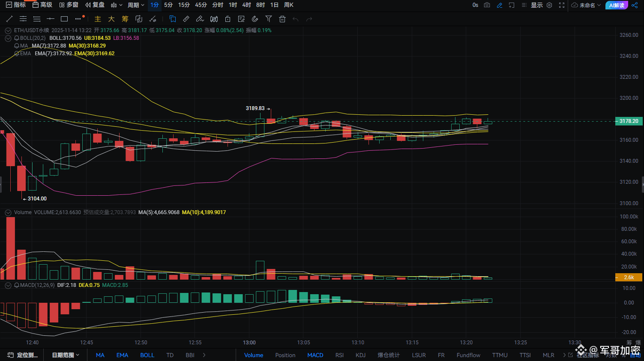The width and height of the screenshot is (644, 361).
Task: Enter fullscreen mode with the expand icon
Action: tap(562, 5)
